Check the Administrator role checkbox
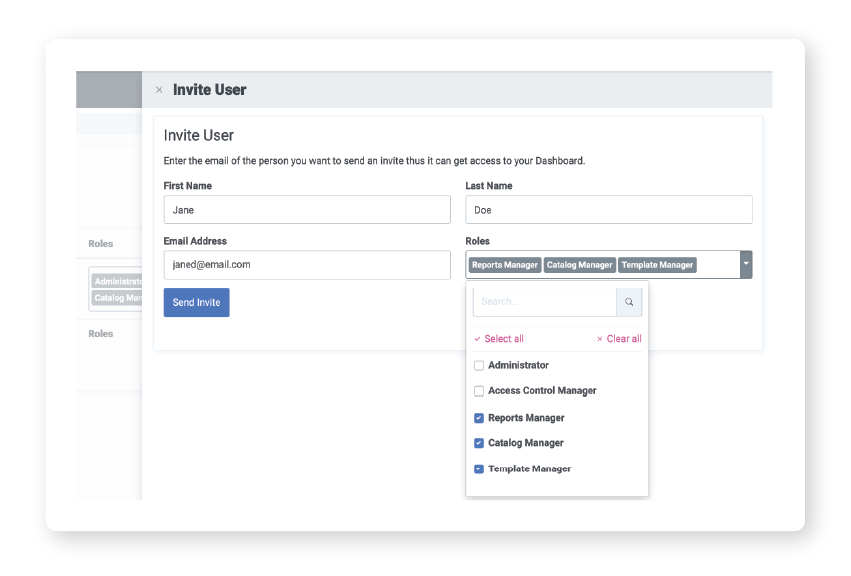The height and width of the screenshot is (576, 851). [x=479, y=366]
